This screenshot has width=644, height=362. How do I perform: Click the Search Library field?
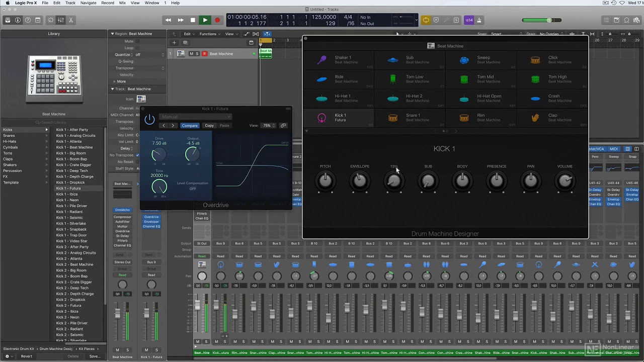pos(53,122)
